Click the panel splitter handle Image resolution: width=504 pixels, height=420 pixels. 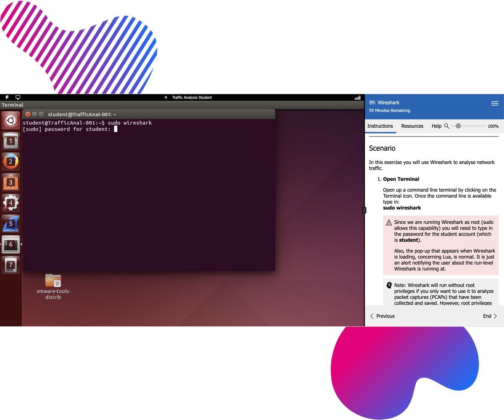coord(364,210)
